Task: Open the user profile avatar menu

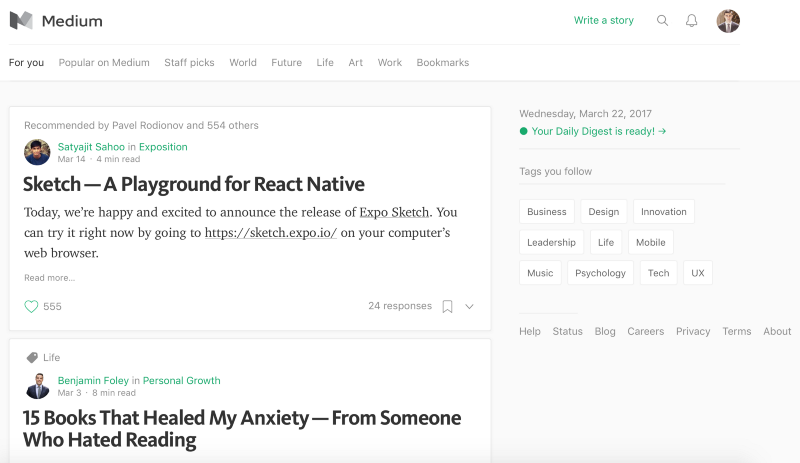Action: (x=728, y=21)
